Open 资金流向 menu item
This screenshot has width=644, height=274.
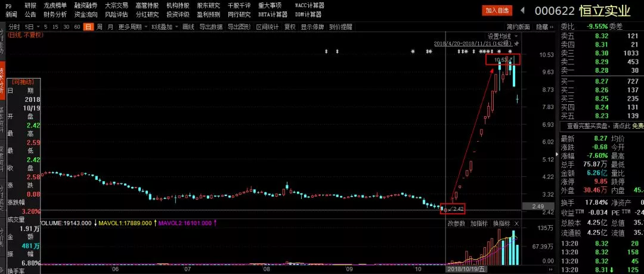point(86,15)
